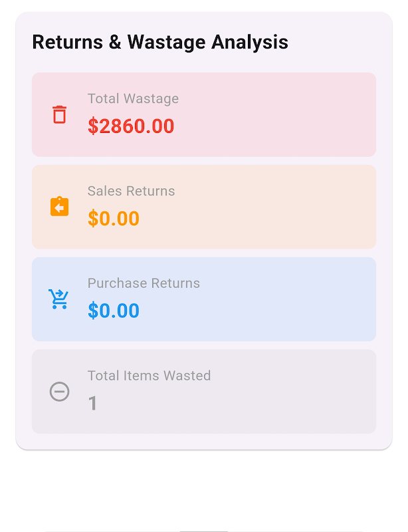Click the orange sales return clipboard icon
Image resolution: width=408 pixels, height=532 pixels.
(x=60, y=207)
